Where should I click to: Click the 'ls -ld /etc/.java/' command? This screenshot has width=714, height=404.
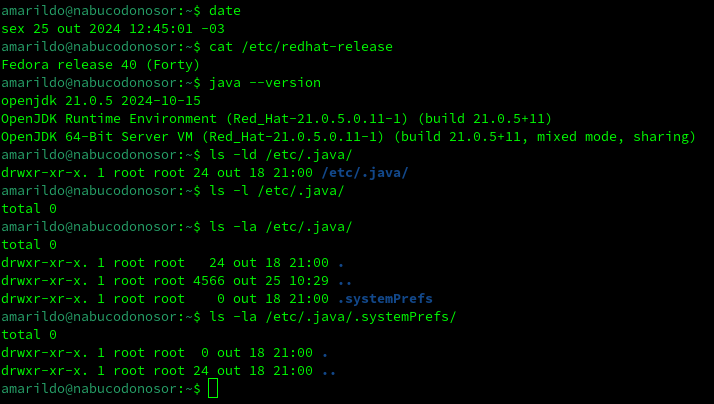click(280, 155)
